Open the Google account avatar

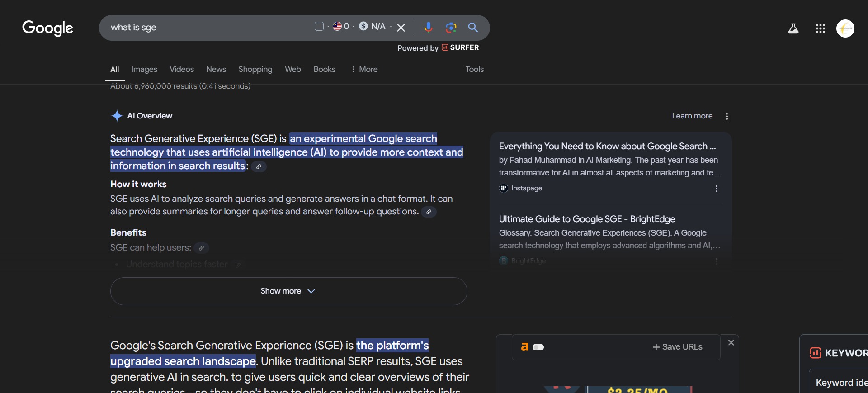point(845,28)
